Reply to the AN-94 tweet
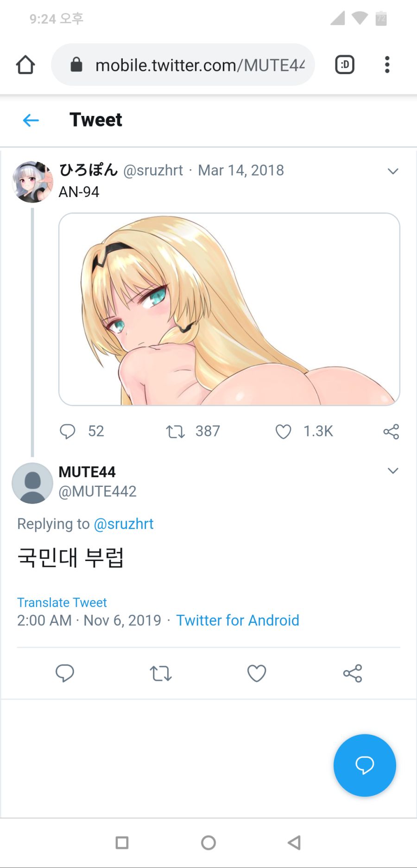The height and width of the screenshot is (868, 417). click(x=68, y=431)
